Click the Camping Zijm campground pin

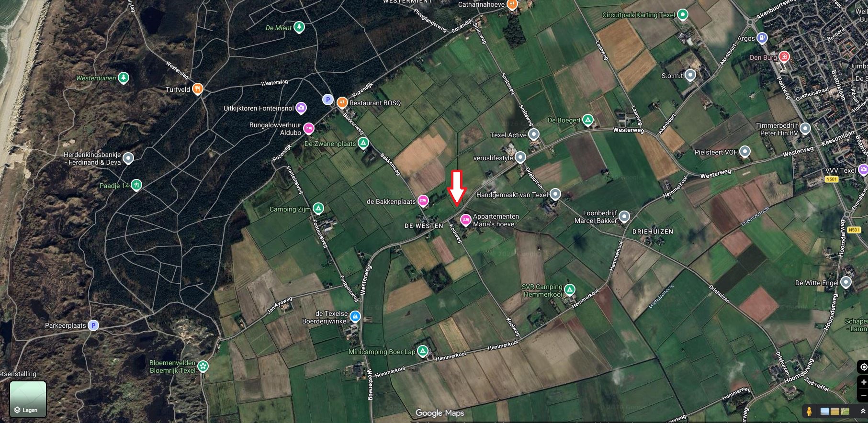pos(318,208)
